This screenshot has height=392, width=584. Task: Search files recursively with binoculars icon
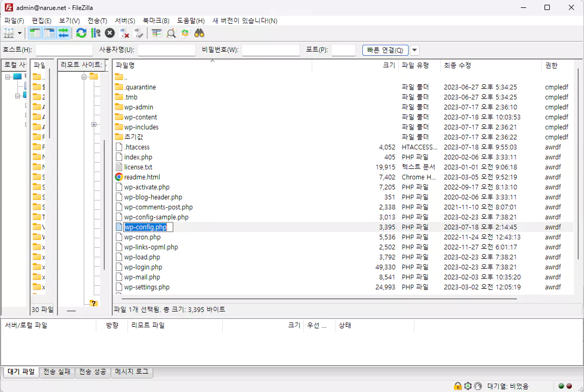[x=199, y=33]
